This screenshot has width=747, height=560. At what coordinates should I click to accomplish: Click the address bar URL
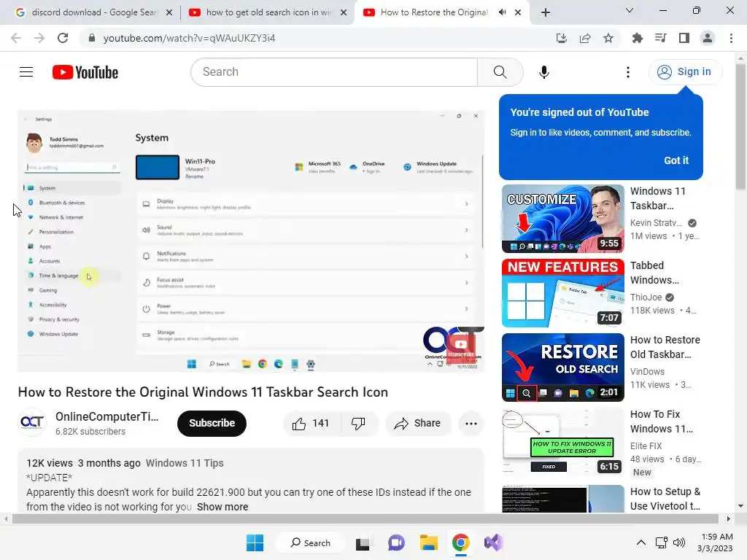tap(189, 38)
